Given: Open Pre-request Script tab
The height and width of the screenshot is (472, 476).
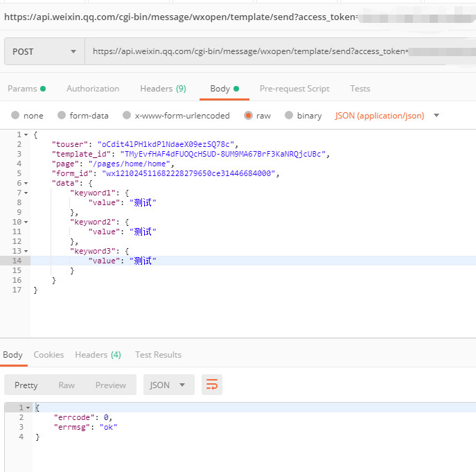Looking at the screenshot, I should tap(294, 89).
